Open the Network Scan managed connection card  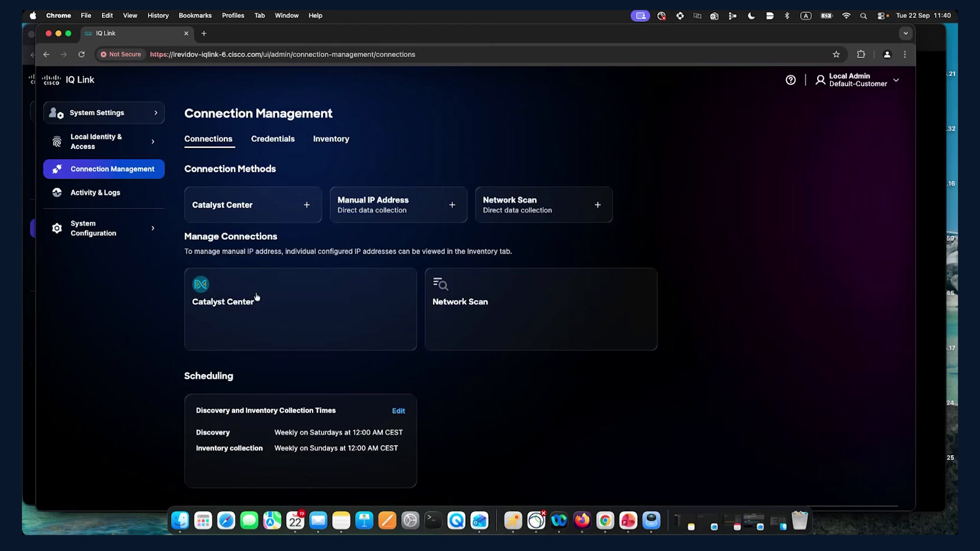click(541, 309)
